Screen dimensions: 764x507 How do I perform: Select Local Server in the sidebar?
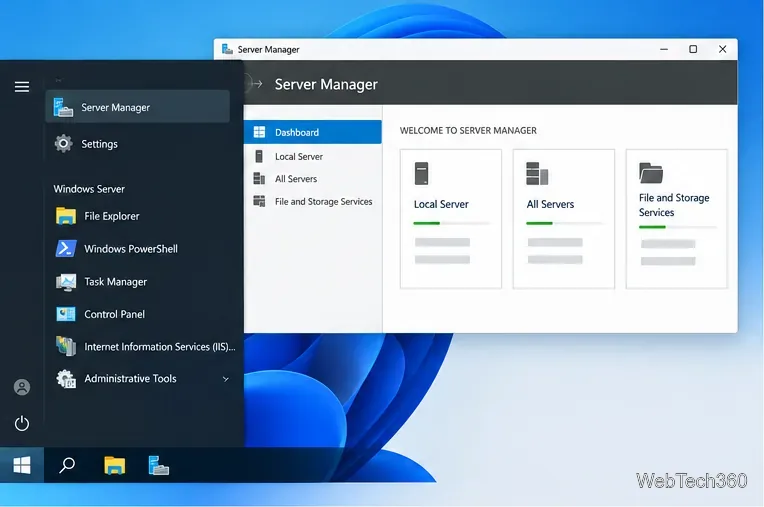312,156
